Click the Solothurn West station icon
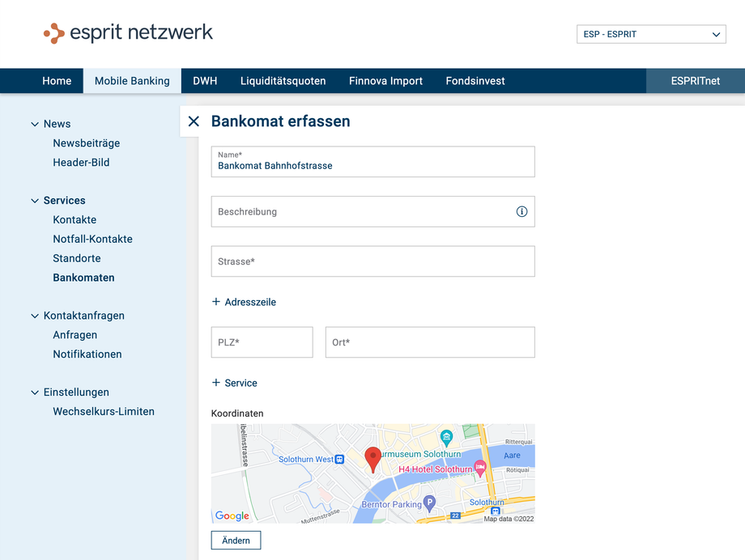Screen dimensions: 745x560 pos(339,460)
